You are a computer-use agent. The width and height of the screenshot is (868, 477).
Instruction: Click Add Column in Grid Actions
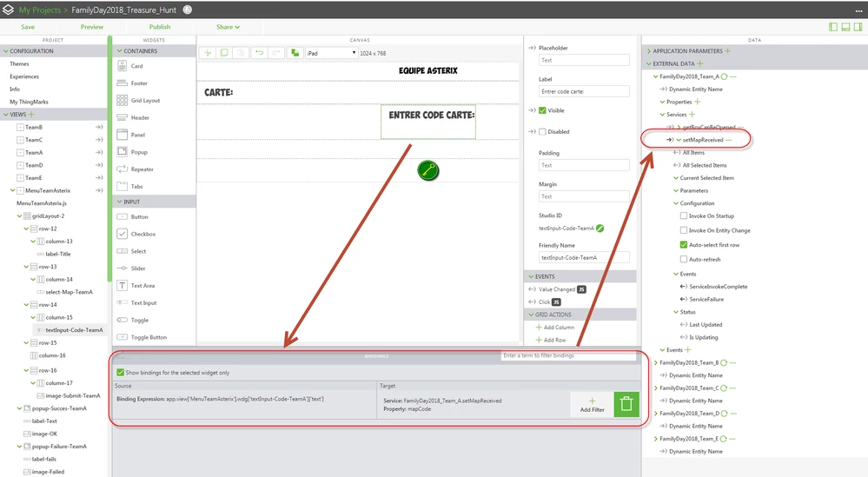(x=554, y=328)
